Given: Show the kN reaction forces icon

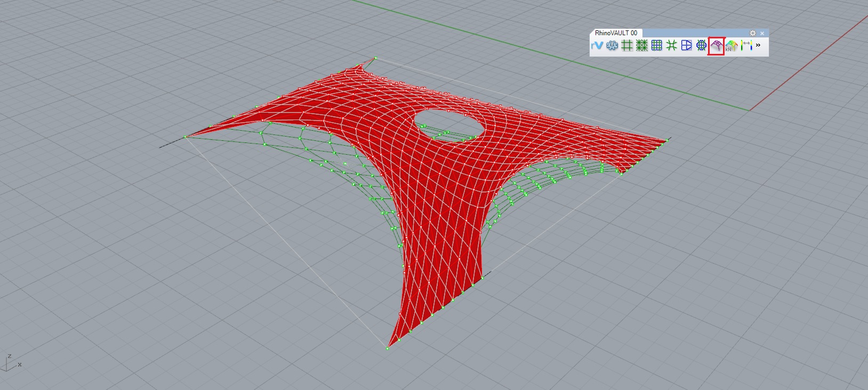Looking at the screenshot, I should click(x=731, y=46).
